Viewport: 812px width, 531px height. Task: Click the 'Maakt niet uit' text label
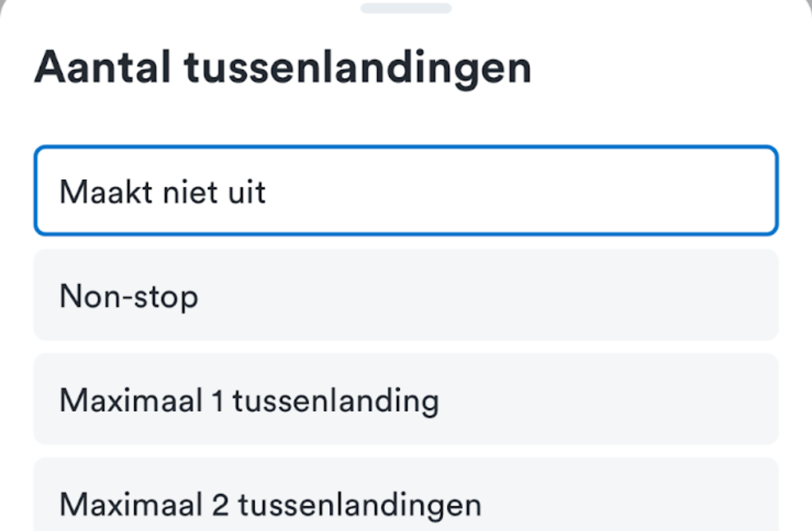pyautogui.click(x=162, y=192)
